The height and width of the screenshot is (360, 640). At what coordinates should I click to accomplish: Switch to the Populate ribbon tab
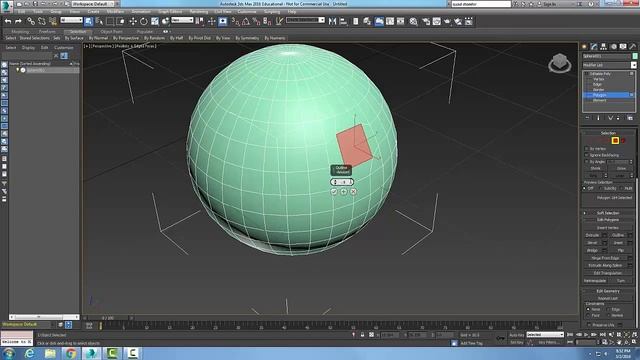point(144,31)
